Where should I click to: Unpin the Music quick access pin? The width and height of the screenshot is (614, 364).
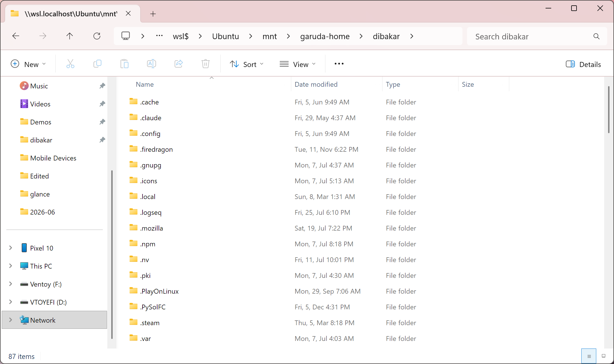(102, 86)
